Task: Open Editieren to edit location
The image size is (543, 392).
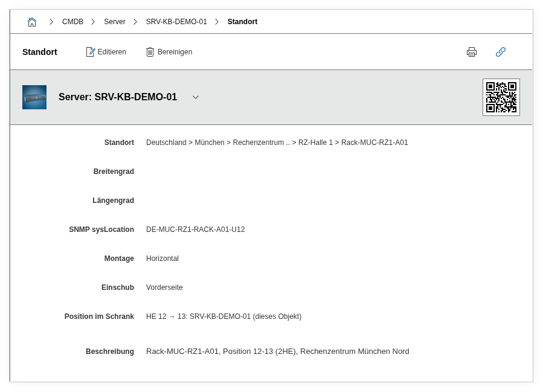Action: pyautogui.click(x=106, y=52)
